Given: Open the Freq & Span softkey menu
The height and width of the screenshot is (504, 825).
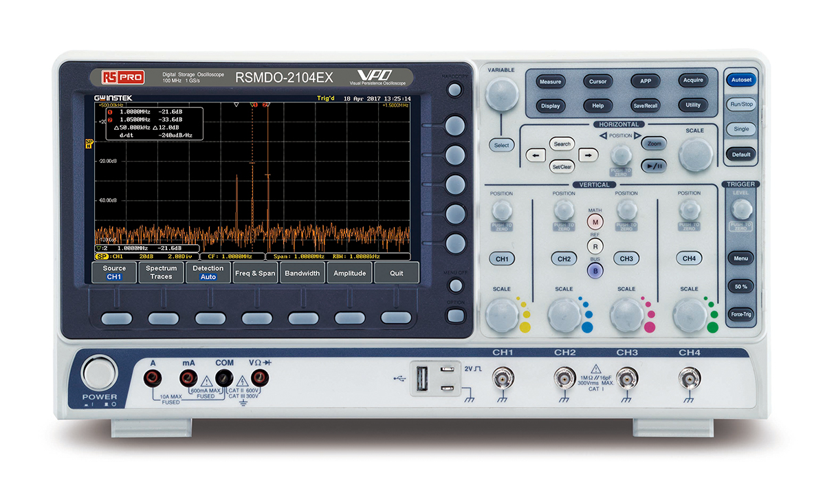Looking at the screenshot, I should click(255, 273).
